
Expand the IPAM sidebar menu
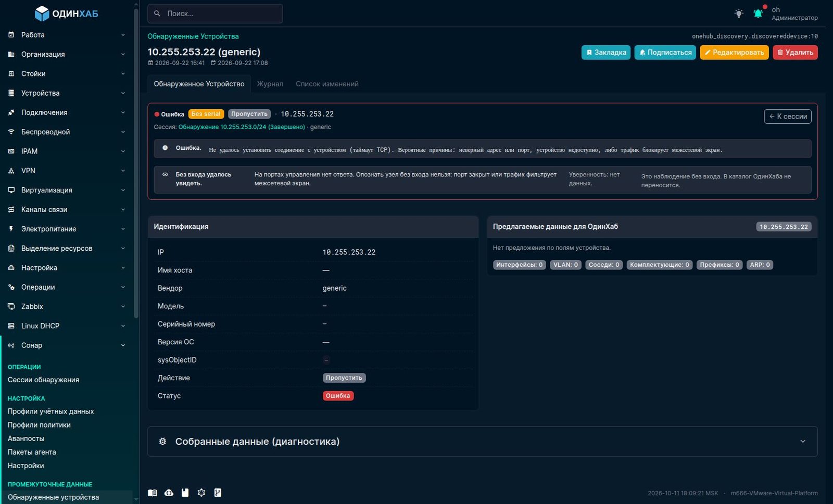tap(67, 151)
